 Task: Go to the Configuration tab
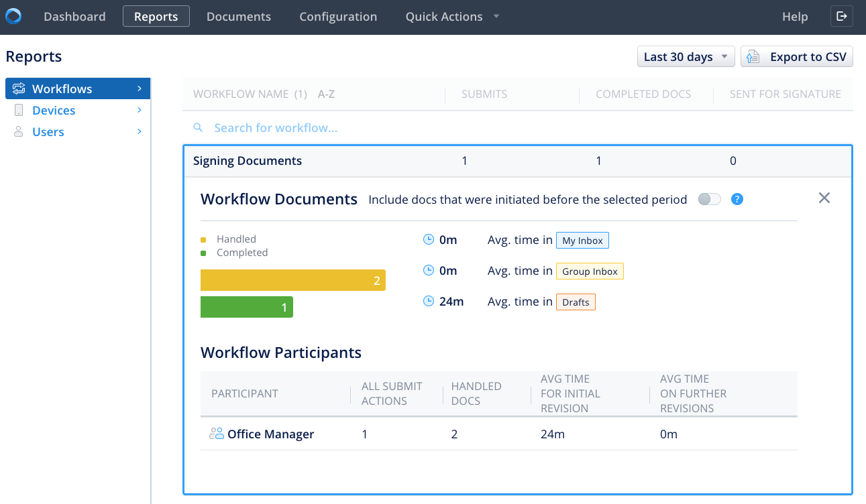338,17
